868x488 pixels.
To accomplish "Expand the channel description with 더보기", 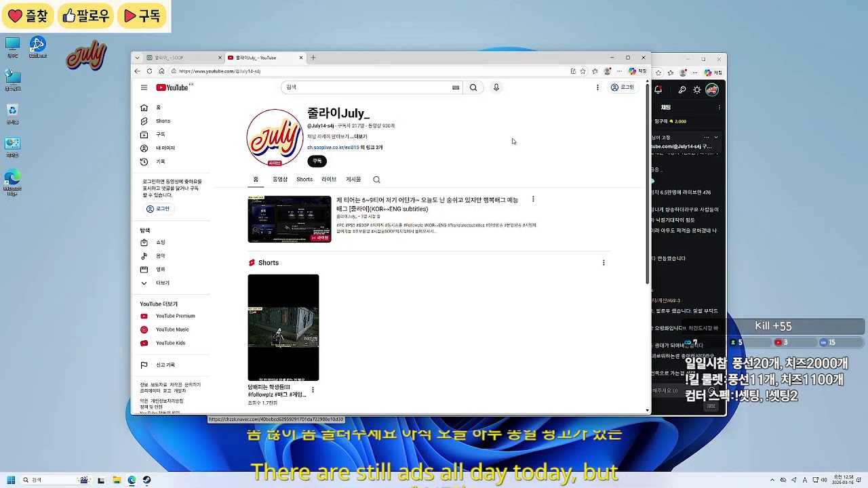I will (x=359, y=137).
